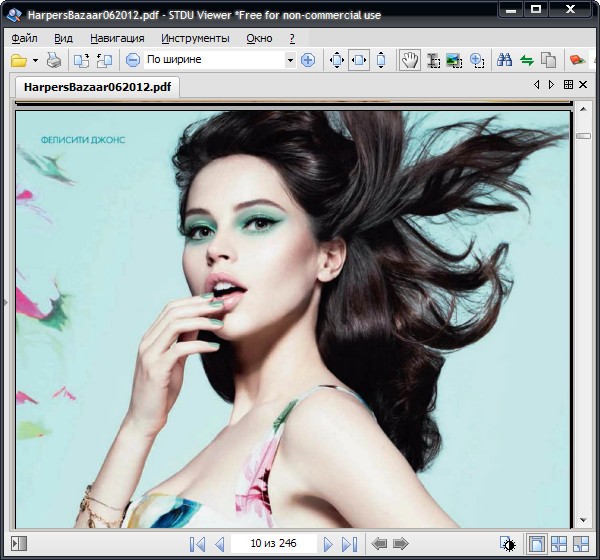Enable single page layout in status bar
600x560 pixels.
(x=537, y=544)
